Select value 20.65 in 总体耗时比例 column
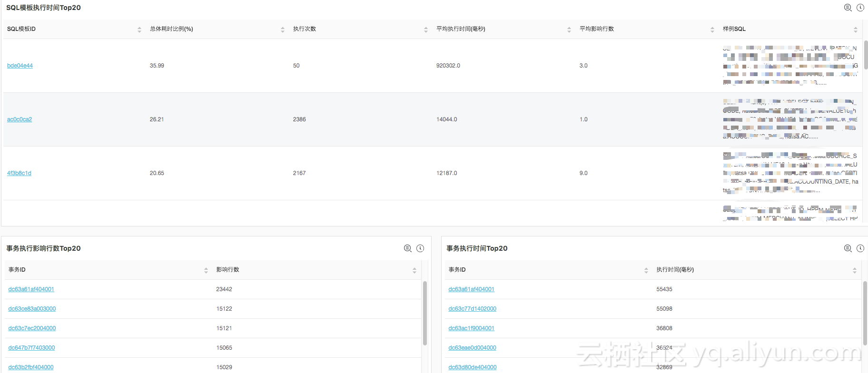The width and height of the screenshot is (868, 373). [x=157, y=173]
